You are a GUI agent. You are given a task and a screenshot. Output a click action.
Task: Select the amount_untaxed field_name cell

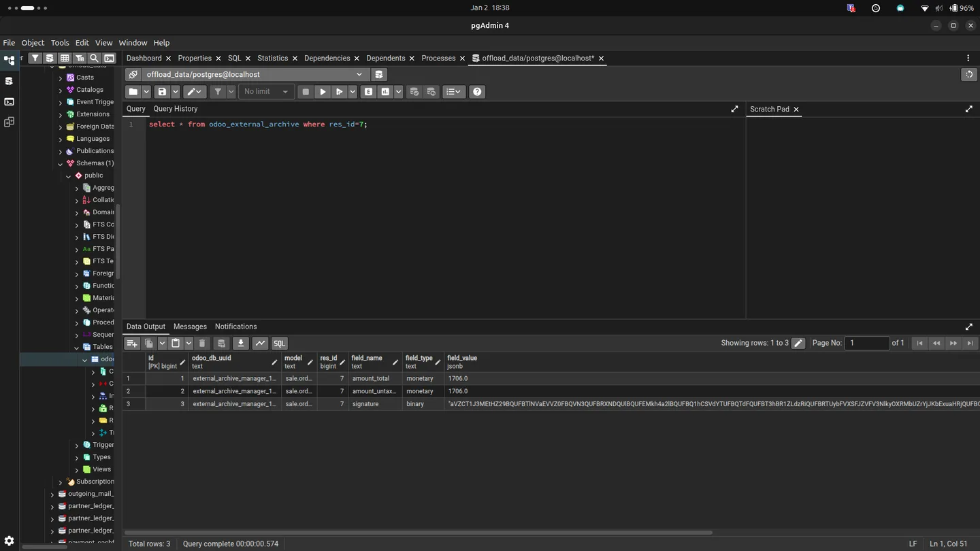pyautogui.click(x=375, y=391)
